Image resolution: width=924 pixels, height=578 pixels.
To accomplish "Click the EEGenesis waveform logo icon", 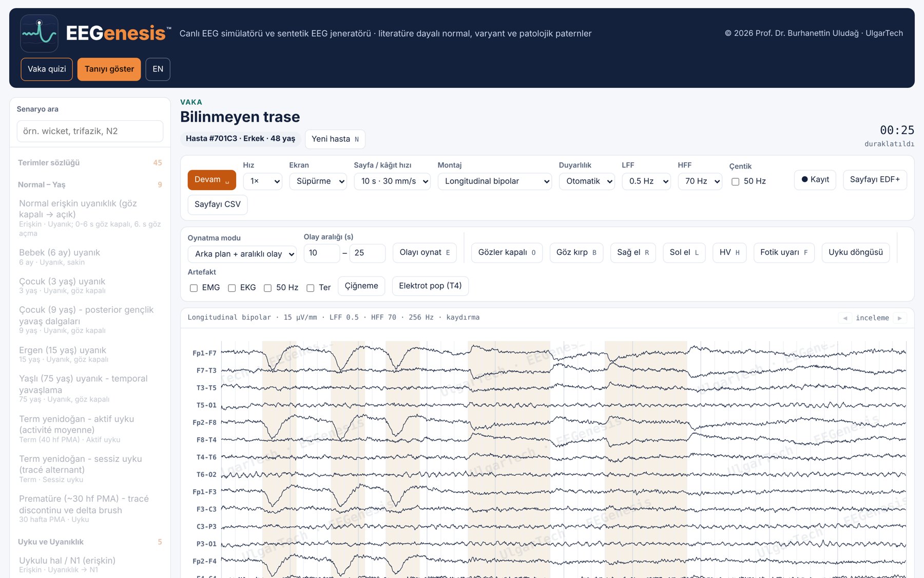I will click(x=39, y=33).
